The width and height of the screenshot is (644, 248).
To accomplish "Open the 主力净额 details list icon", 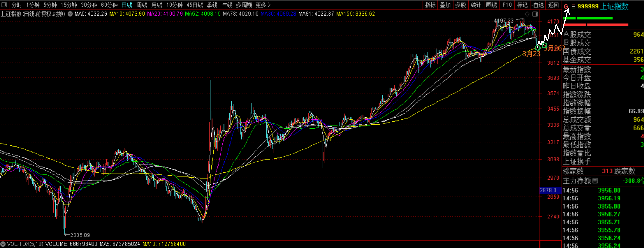I will point(595,181).
